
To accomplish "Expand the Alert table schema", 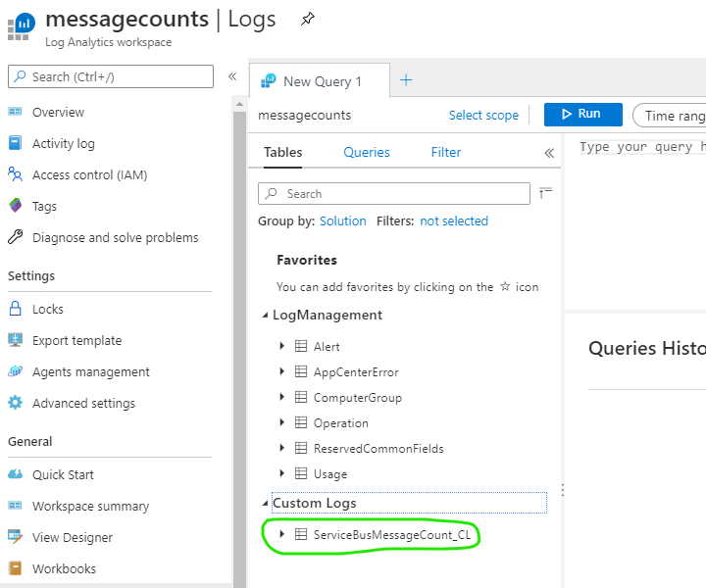I will 281,346.
